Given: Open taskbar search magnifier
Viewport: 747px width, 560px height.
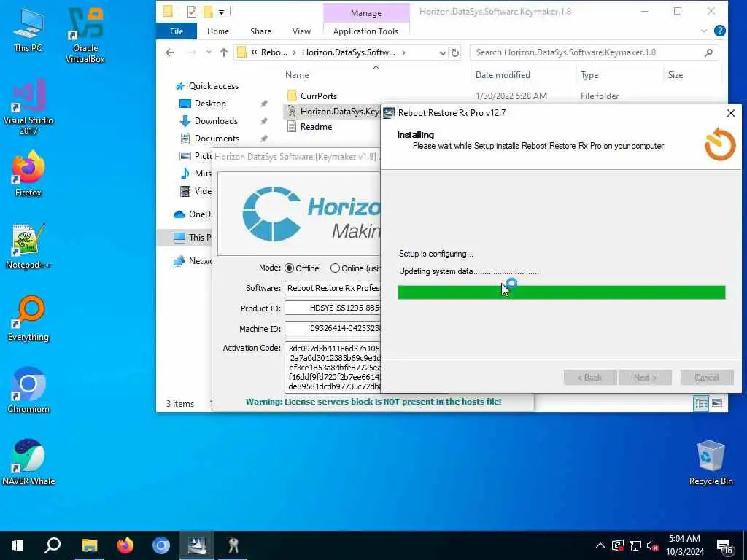Looking at the screenshot, I should [53, 545].
